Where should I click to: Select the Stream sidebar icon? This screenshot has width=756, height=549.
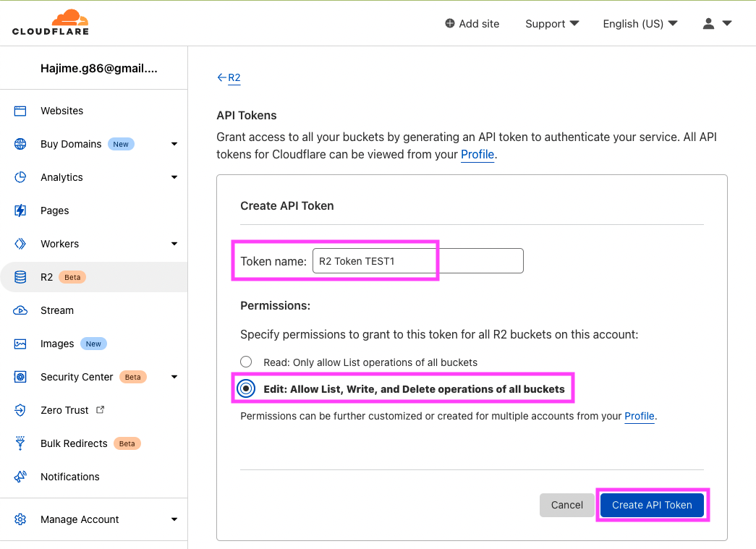[20, 310]
